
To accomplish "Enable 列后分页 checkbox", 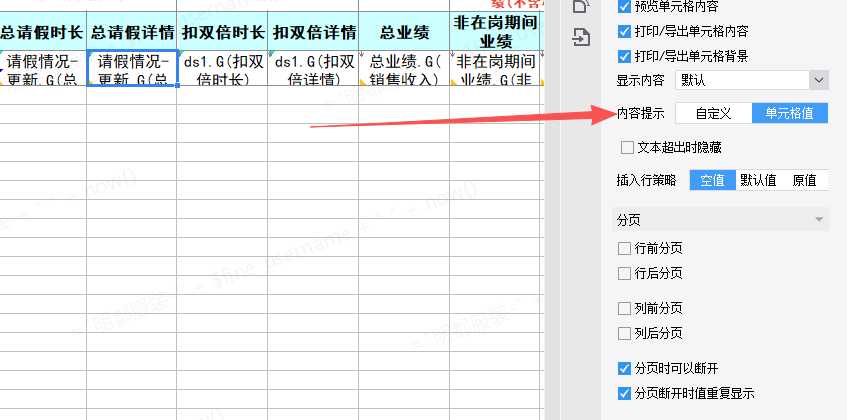I will click(x=625, y=333).
